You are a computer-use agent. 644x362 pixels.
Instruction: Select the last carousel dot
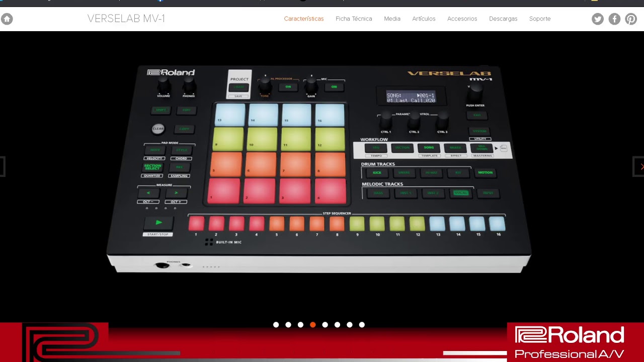[362, 325]
